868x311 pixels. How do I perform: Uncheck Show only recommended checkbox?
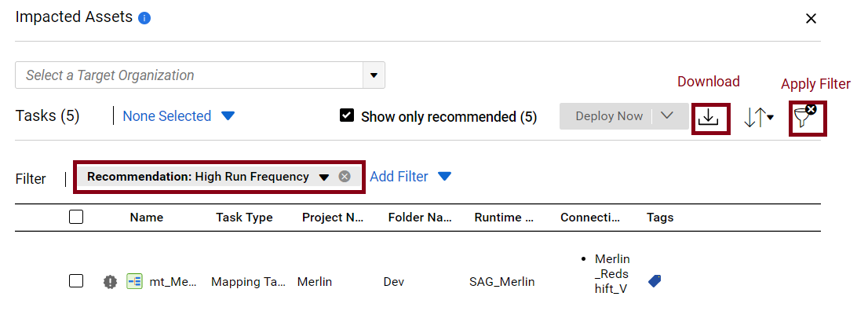click(347, 116)
